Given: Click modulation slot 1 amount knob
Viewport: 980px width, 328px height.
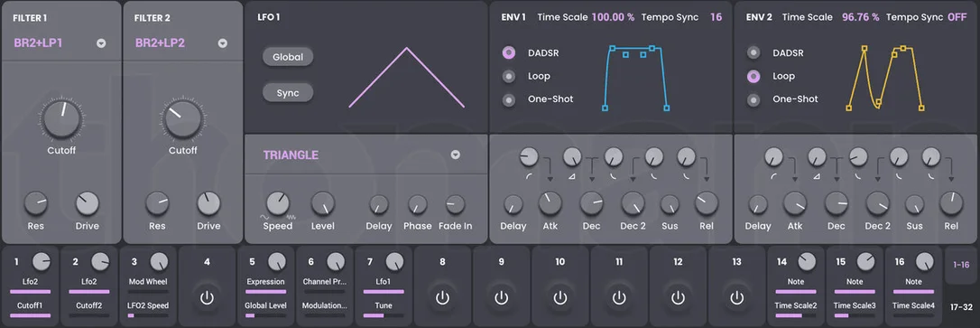Looking at the screenshot, I should tap(42, 262).
